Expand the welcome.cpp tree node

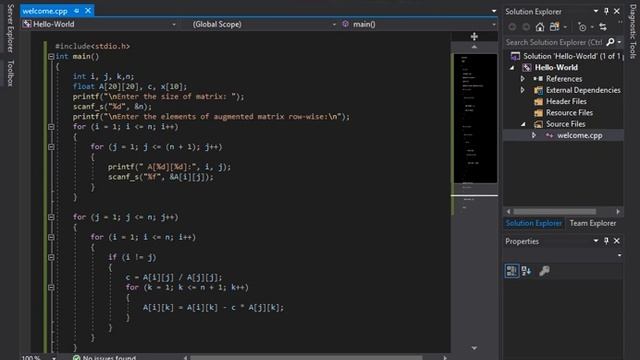coord(534,135)
